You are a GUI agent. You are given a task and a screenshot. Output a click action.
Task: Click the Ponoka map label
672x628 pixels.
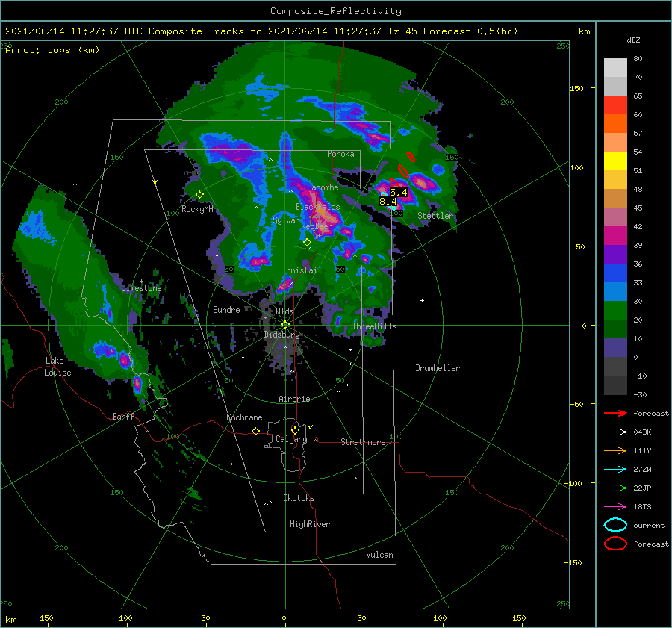point(340,154)
